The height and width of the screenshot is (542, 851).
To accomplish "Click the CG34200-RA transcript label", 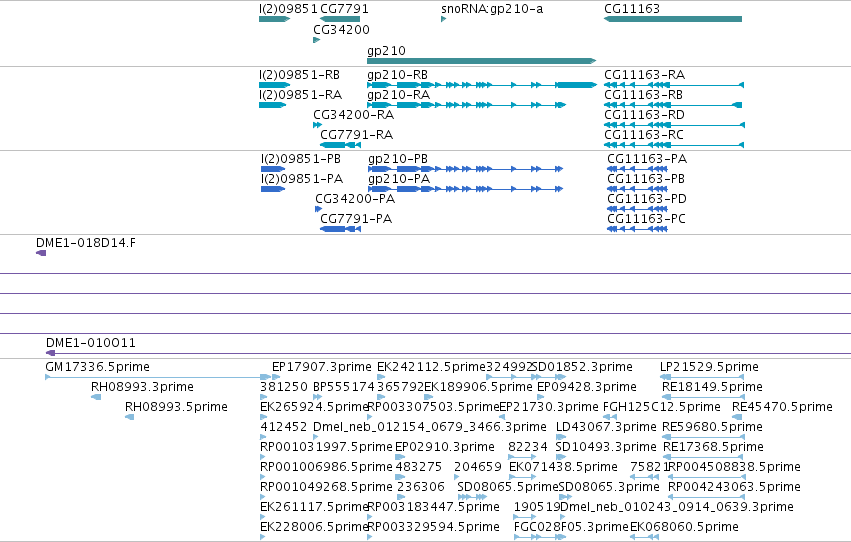I will (353, 114).
